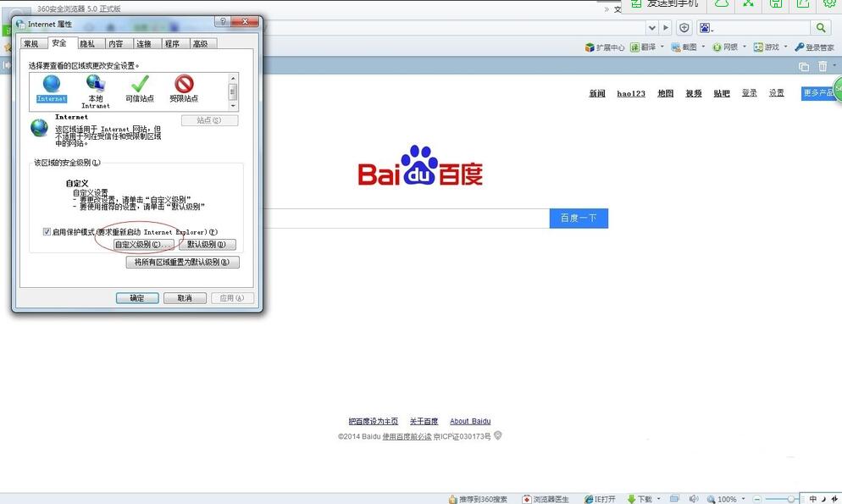Click the green magnifier search icon
The image size is (842, 504).
[821, 27]
